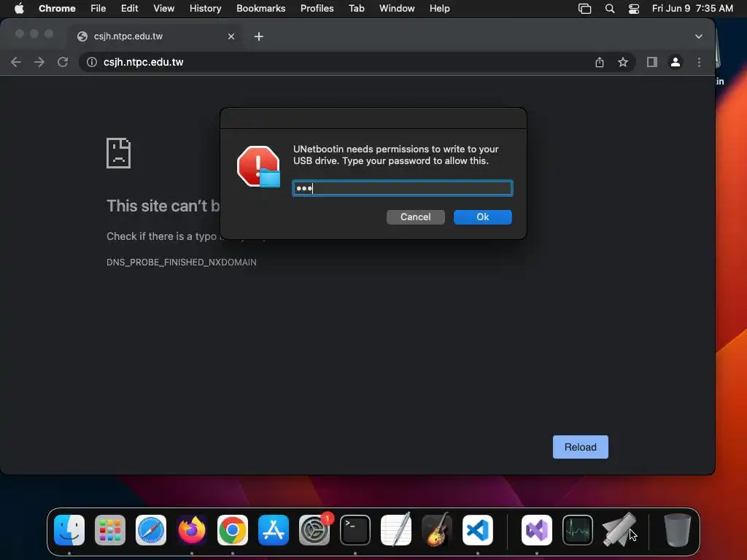Open Terminal from the Dock

coord(355,530)
